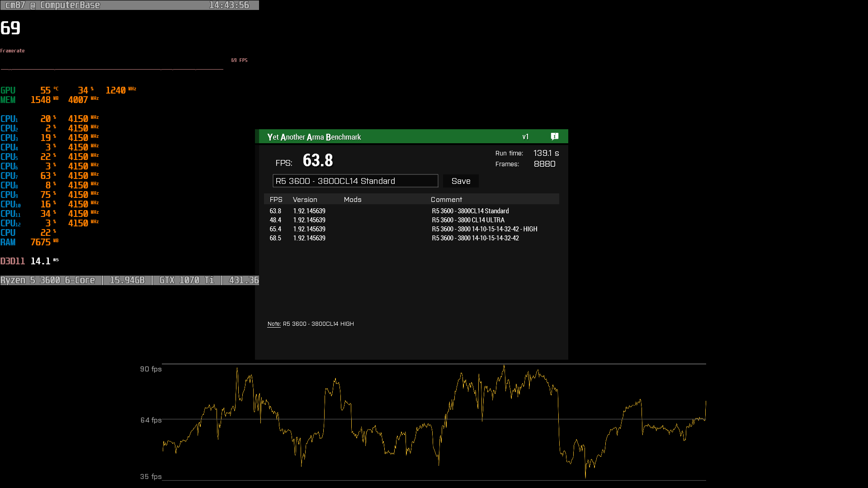Image resolution: width=868 pixels, height=488 pixels.
Task: Click the v1 version label
Action: 525,137
